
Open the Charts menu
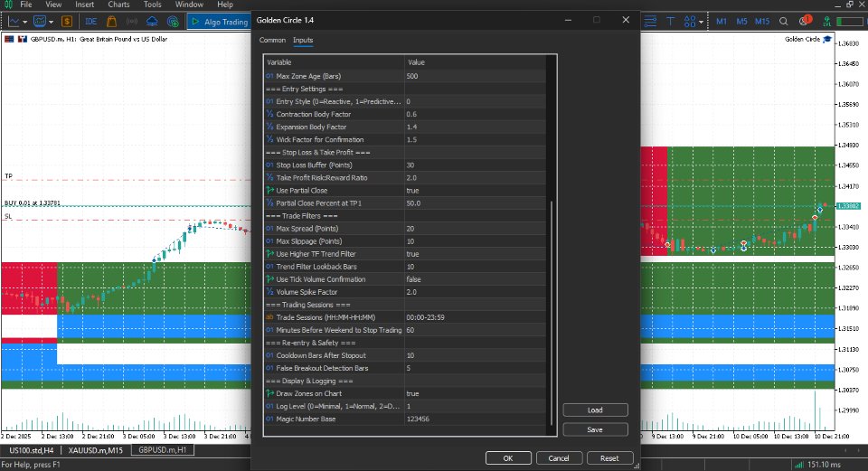118,5
